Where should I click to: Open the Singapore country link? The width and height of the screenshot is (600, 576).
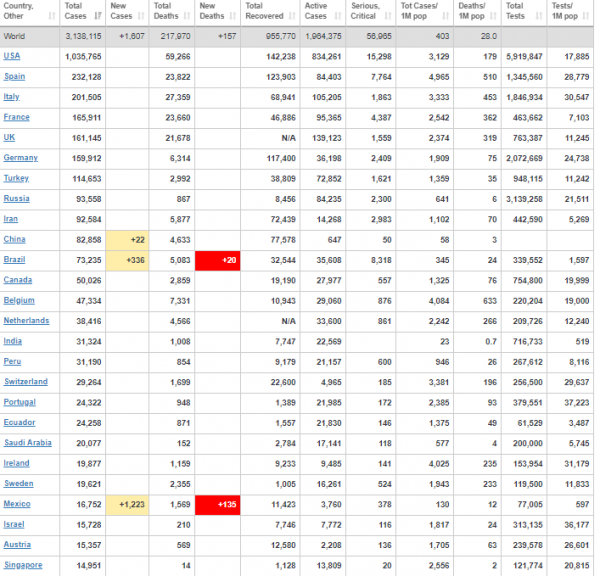click(23, 565)
